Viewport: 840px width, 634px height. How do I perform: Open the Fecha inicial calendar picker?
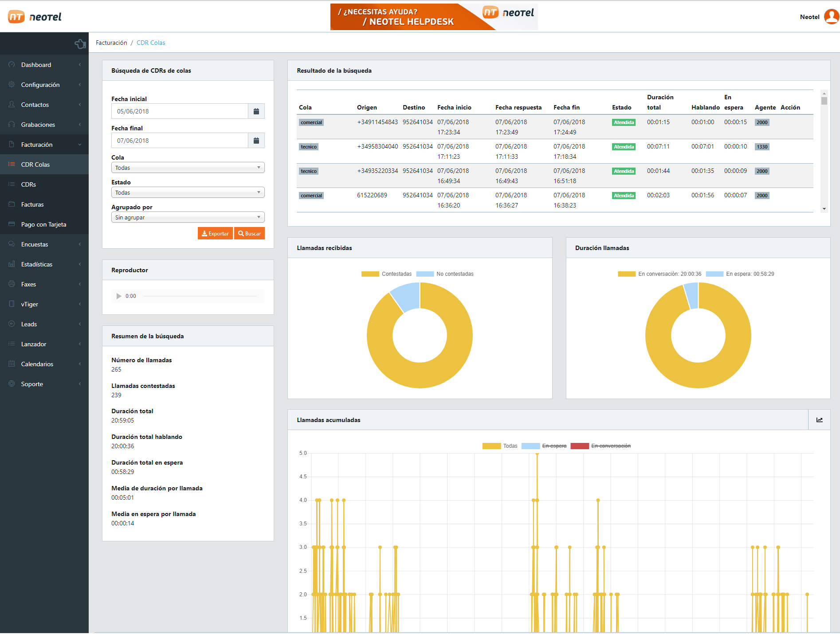tap(256, 111)
